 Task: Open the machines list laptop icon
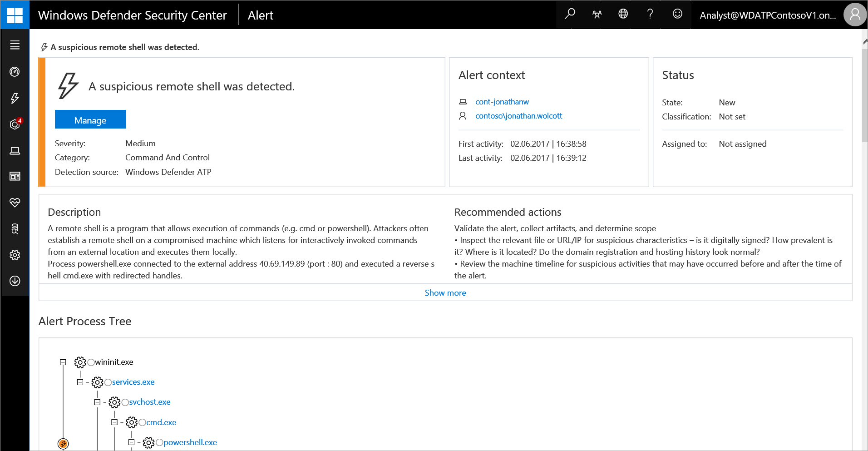[x=15, y=151]
